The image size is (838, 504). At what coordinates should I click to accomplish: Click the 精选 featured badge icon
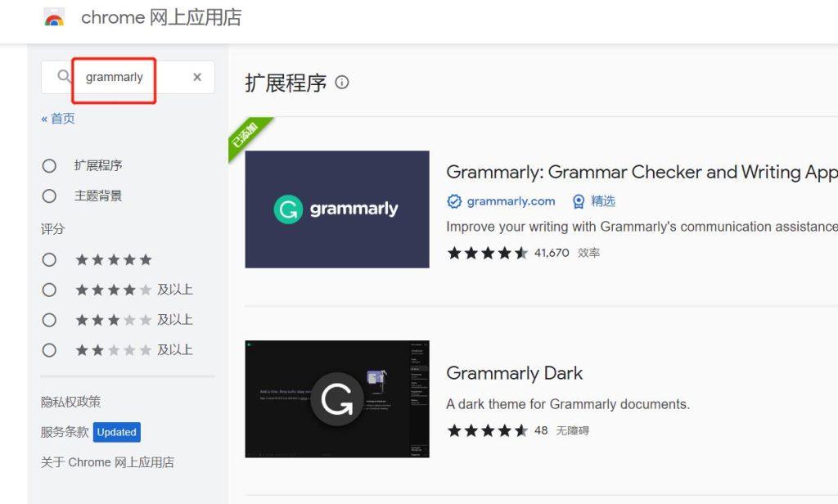click(x=579, y=200)
